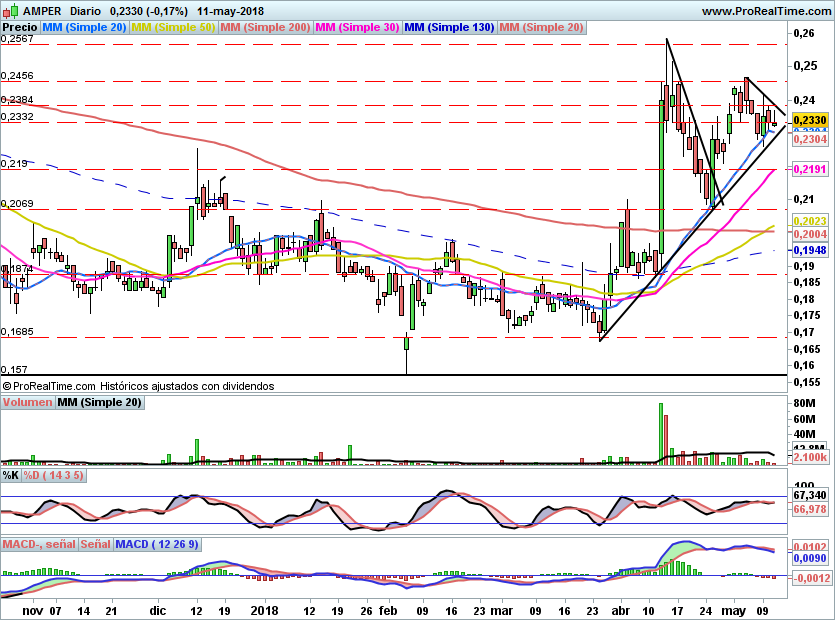Image resolution: width=835 pixels, height=620 pixels.
Task: Click the yellow MM (Simple 50) label
Action: 173,27
